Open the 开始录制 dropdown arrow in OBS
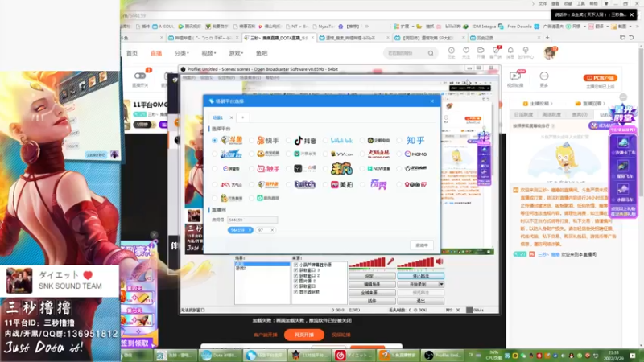 tap(441, 285)
